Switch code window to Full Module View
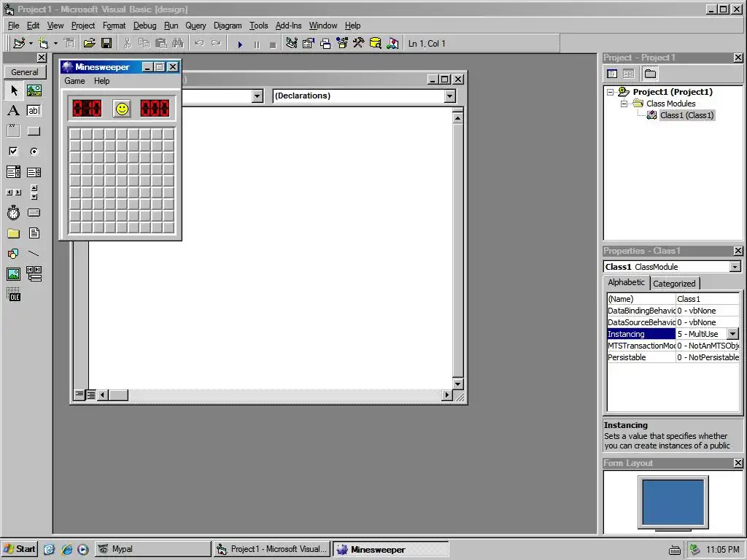Image resolution: width=747 pixels, height=560 pixels. point(91,394)
